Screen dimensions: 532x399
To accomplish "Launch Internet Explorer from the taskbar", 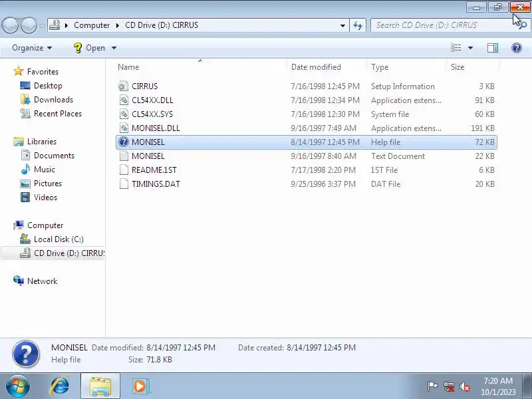I will pyautogui.click(x=60, y=386).
